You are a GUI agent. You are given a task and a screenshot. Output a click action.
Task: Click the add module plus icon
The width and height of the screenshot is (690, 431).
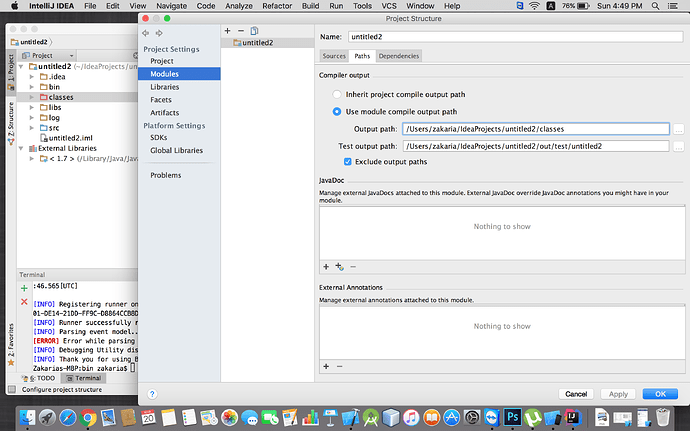pos(228,31)
